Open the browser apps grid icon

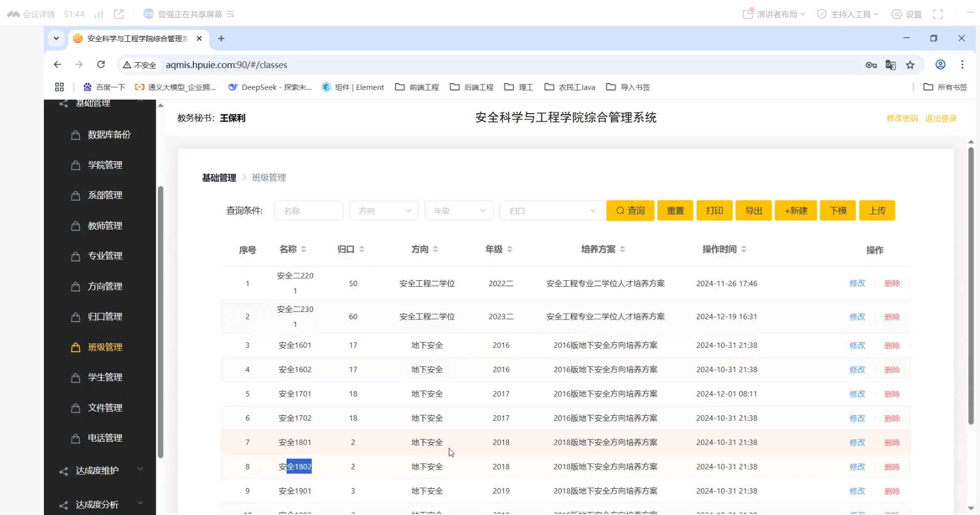pos(59,87)
